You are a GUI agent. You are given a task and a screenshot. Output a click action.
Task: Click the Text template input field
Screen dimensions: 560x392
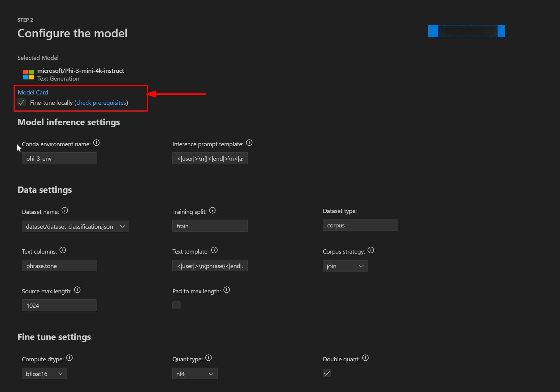(210, 266)
